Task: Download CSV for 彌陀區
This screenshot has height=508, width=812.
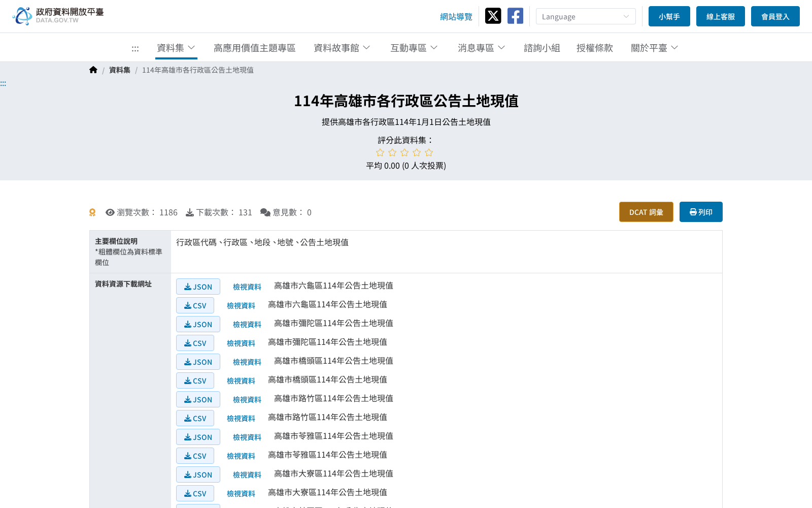Action: coord(195,343)
